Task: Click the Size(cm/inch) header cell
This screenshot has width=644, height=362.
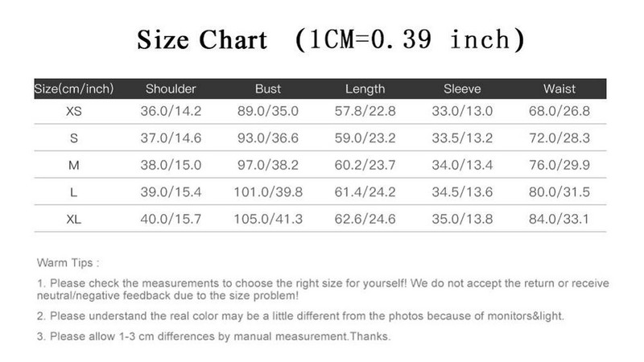Action: (74, 88)
